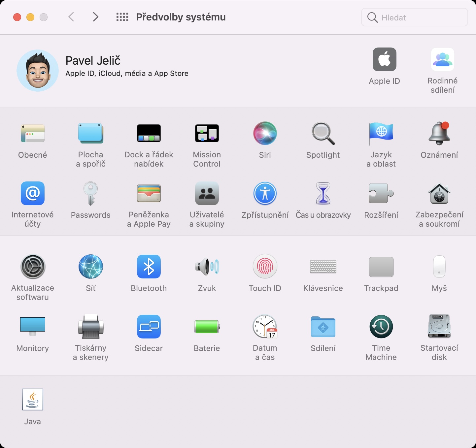
Task: Open Plocha a spořič settings
Action: pos(91,133)
